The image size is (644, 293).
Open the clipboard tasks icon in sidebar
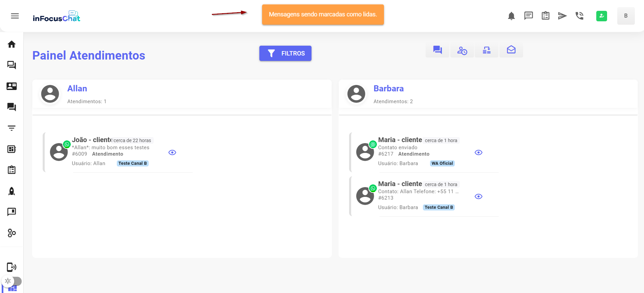tap(12, 170)
